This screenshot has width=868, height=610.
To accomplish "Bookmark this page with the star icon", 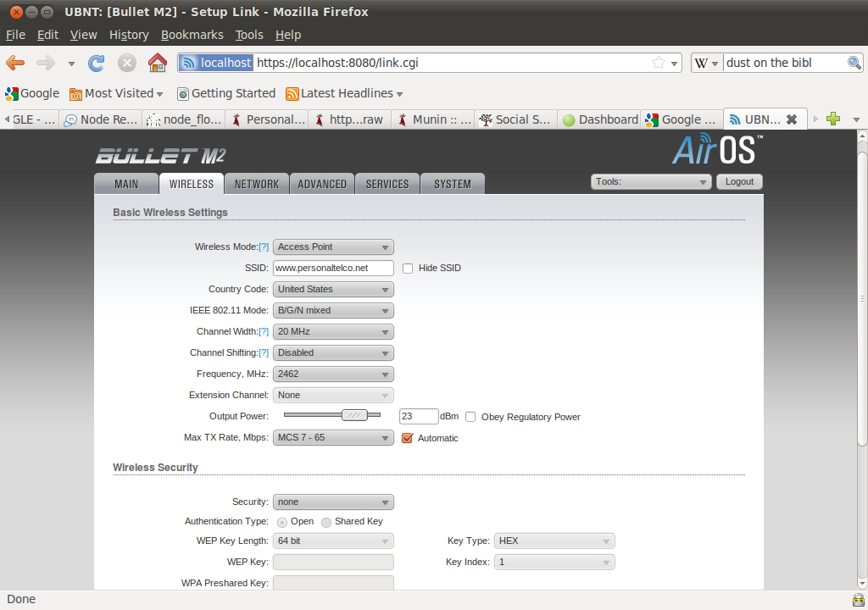I will pyautogui.click(x=658, y=63).
